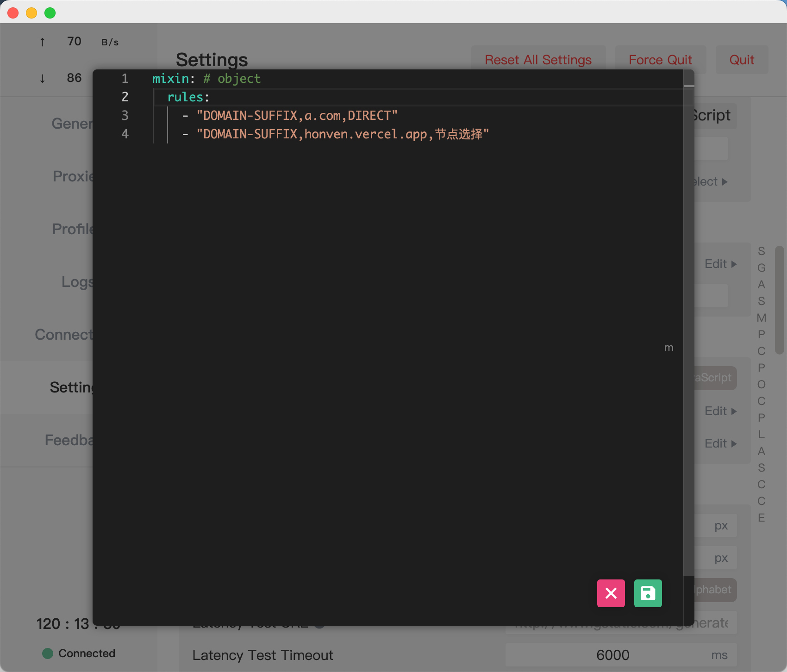Jump to letter O in the section index

point(761,385)
